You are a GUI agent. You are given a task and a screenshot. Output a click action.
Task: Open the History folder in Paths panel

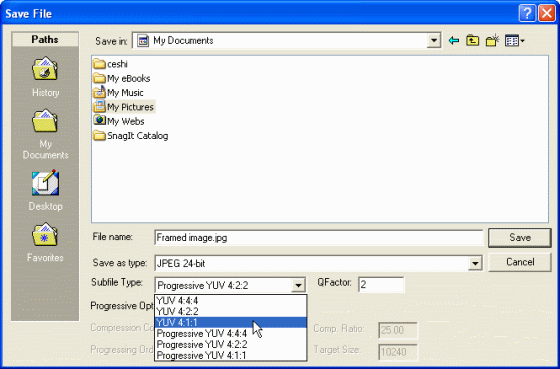45,76
